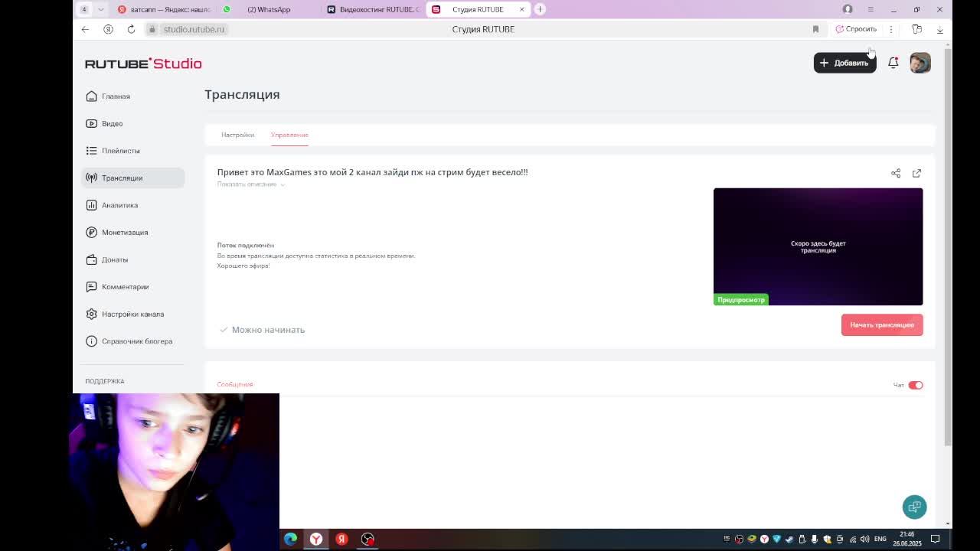Click the tab counter showing 4
This screenshot has height=551, width=980.
coord(84,9)
